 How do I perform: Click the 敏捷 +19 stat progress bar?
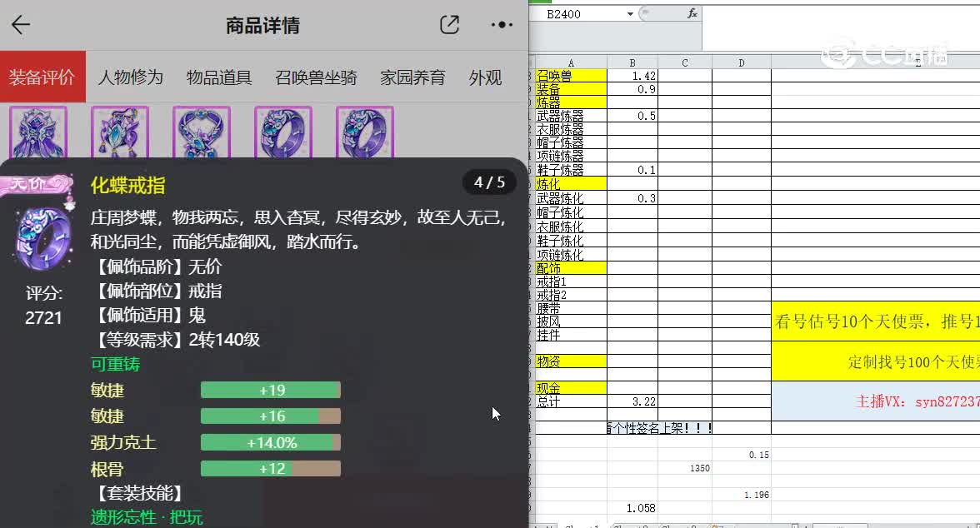point(270,389)
